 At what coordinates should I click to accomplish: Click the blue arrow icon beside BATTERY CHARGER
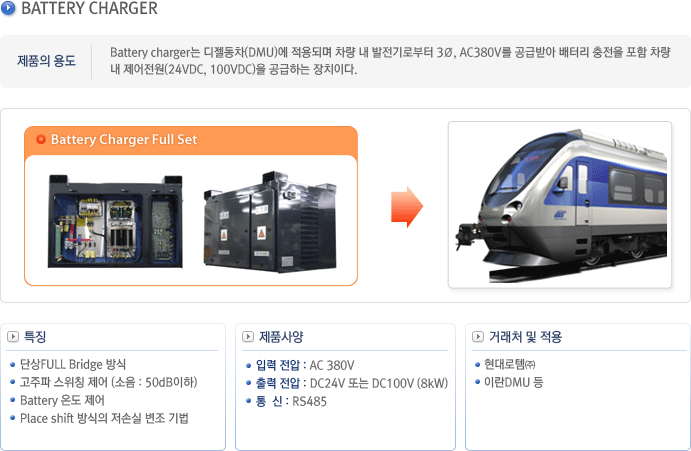point(8,8)
